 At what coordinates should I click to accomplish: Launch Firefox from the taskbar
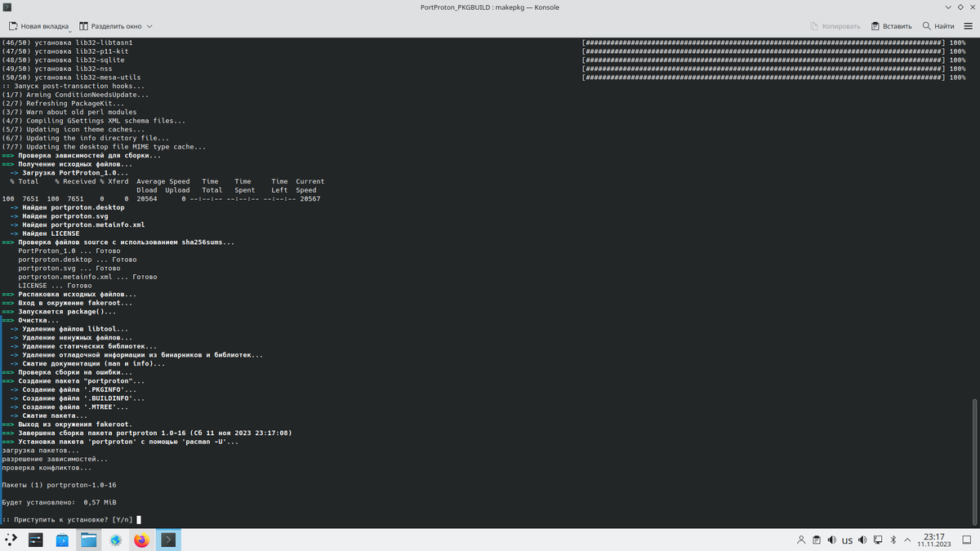click(x=141, y=540)
